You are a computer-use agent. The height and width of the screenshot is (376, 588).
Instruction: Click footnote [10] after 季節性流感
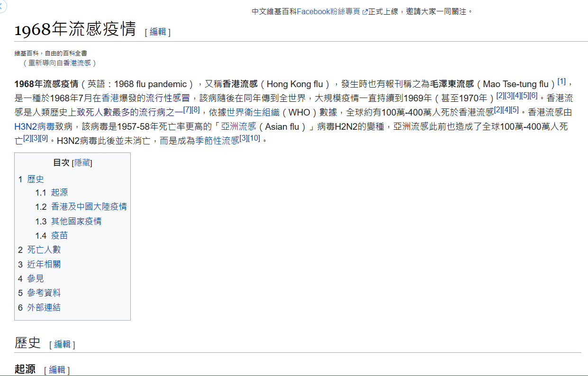[x=254, y=138]
